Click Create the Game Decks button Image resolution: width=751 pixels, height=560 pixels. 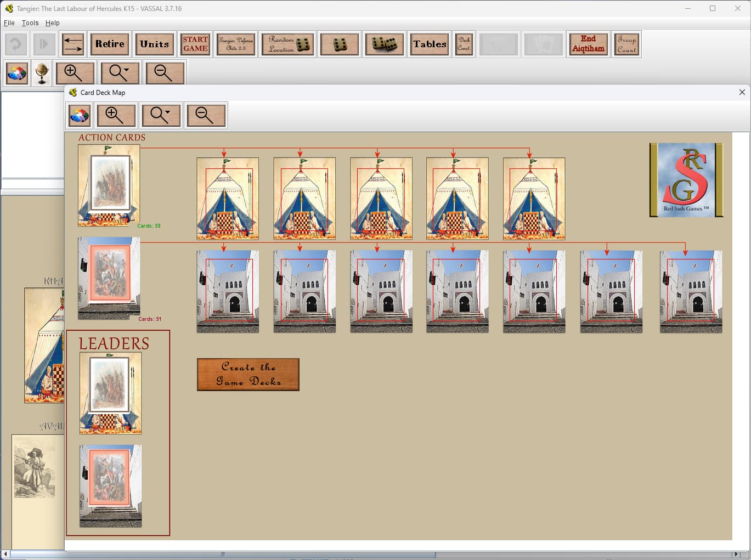coord(248,375)
